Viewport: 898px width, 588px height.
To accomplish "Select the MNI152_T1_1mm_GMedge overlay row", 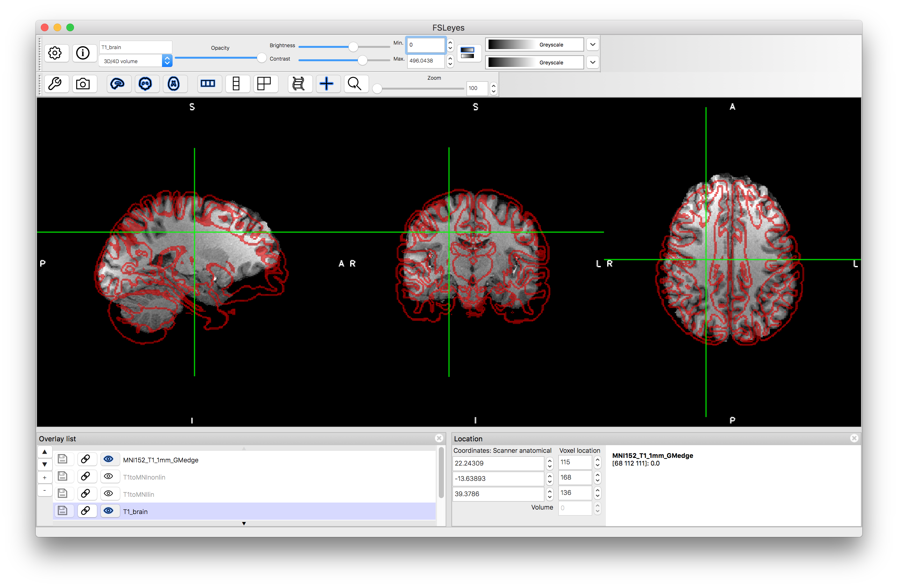I will 245,459.
